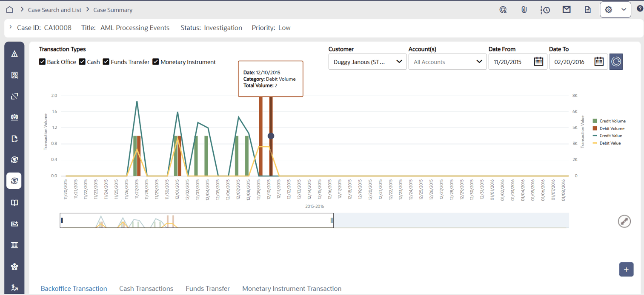Open the settings gear dropdown chevron
The width and height of the screenshot is (644, 295).
tap(623, 9)
